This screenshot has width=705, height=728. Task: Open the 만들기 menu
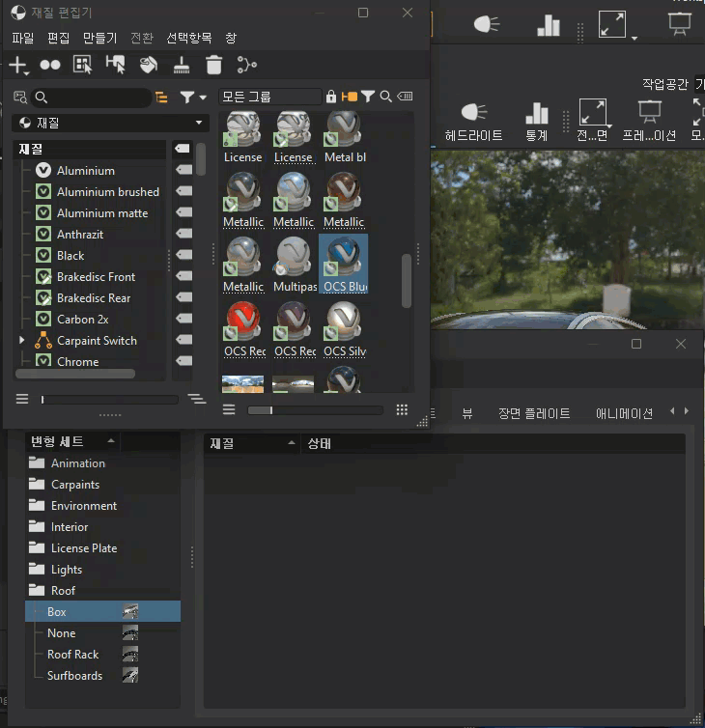click(x=99, y=38)
